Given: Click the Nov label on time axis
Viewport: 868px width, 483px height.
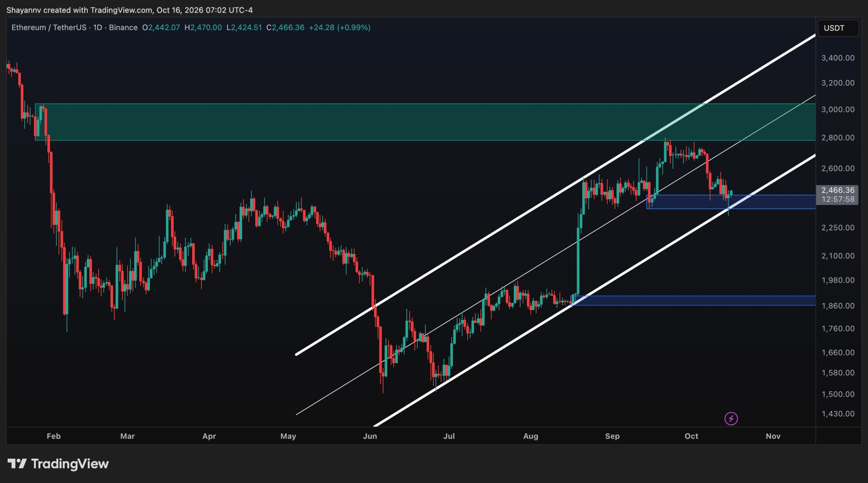Looking at the screenshot, I should 773,436.
